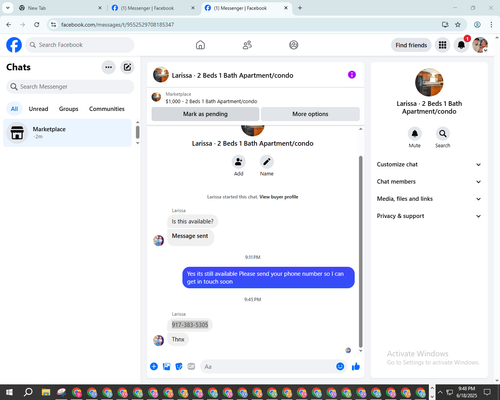
Task: Open the emoji picker
Action: click(x=340, y=367)
